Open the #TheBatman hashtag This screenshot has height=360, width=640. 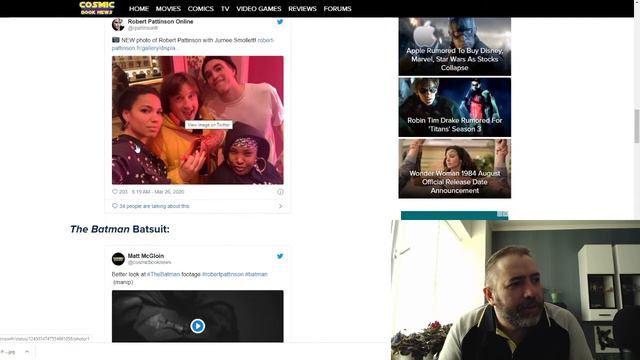163,274
